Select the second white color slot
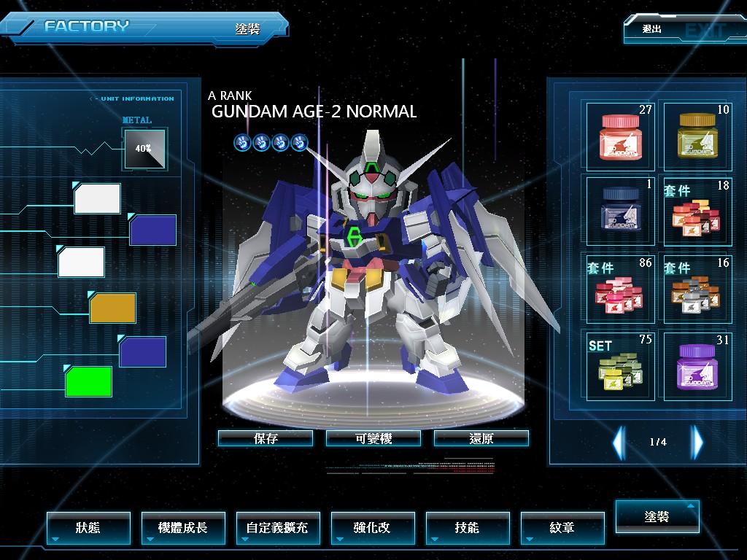 (82, 262)
